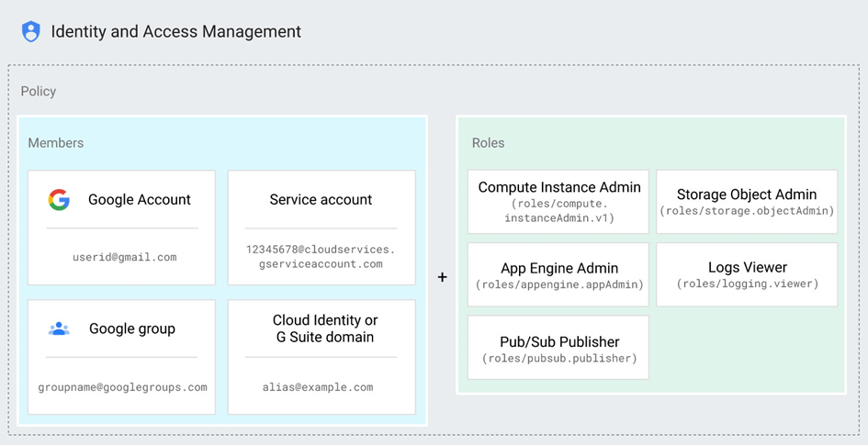The height and width of the screenshot is (445, 868).
Task: Click the Google group people icon
Action: click(59, 328)
